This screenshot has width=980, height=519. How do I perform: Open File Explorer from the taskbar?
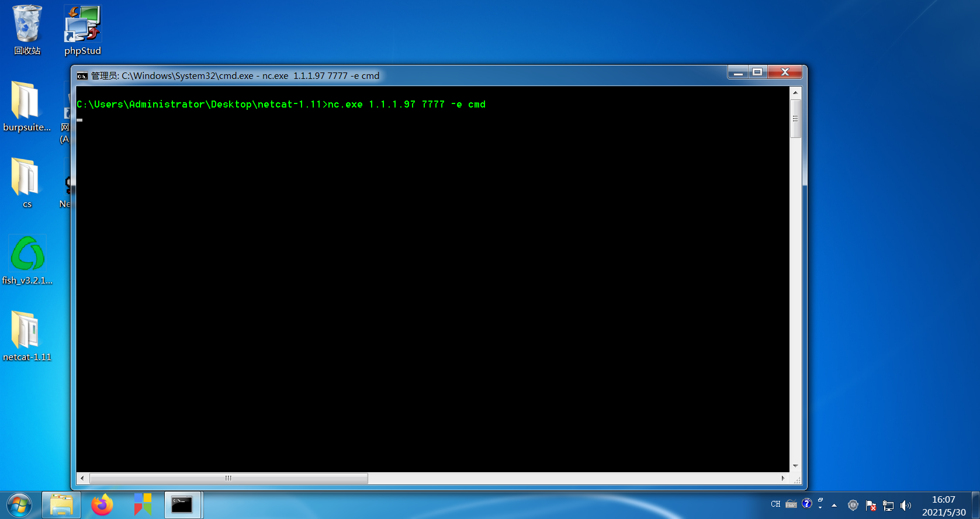click(61, 505)
